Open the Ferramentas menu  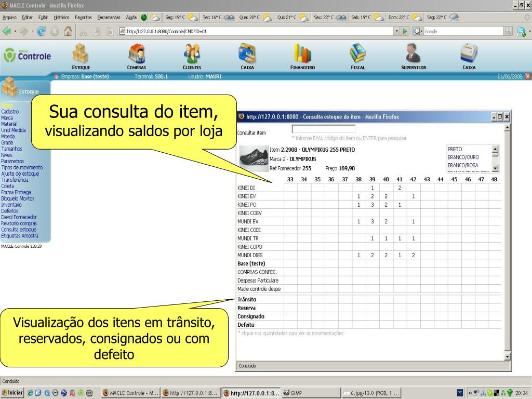(x=109, y=17)
